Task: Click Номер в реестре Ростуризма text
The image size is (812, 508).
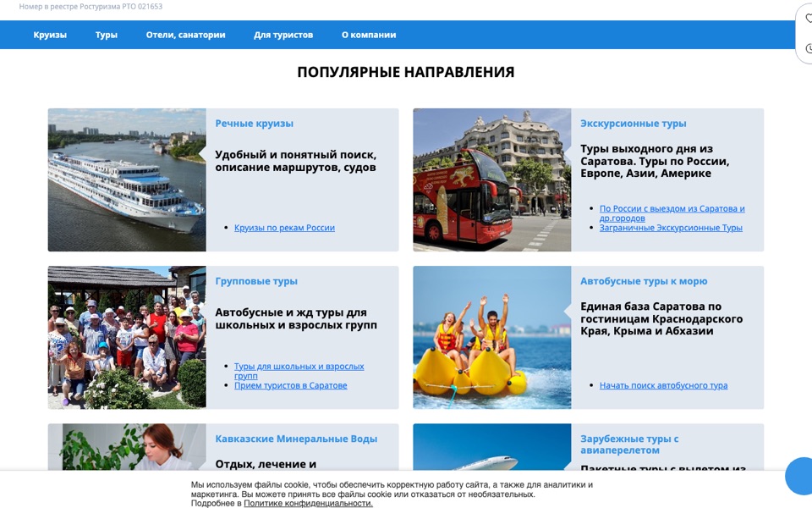Action: (91, 7)
